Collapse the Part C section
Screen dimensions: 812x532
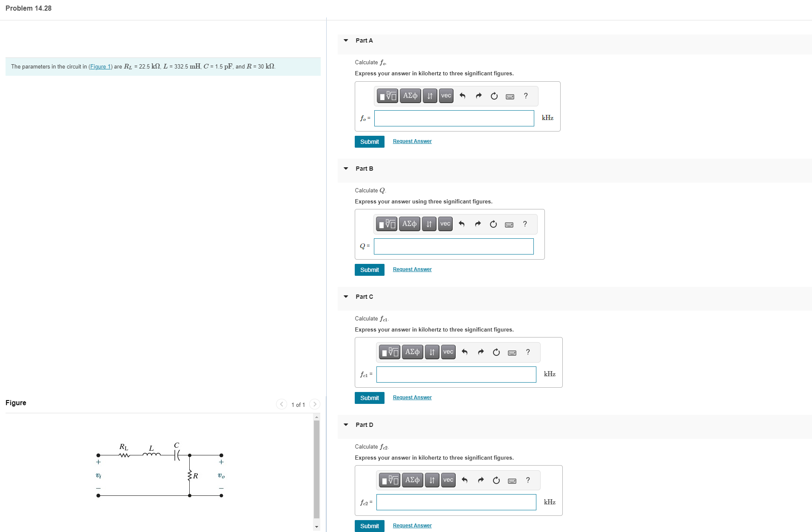click(346, 297)
